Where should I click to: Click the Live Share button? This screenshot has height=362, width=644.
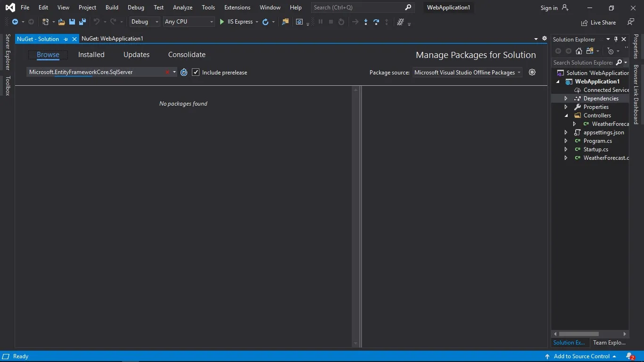coord(598,22)
